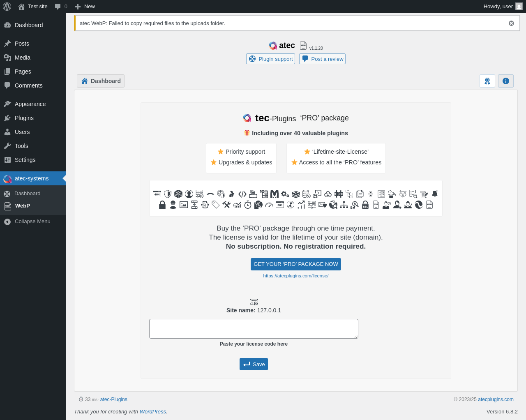Click the Post a review button
Viewport: 526px width, 420px height.
pyautogui.click(x=322, y=59)
